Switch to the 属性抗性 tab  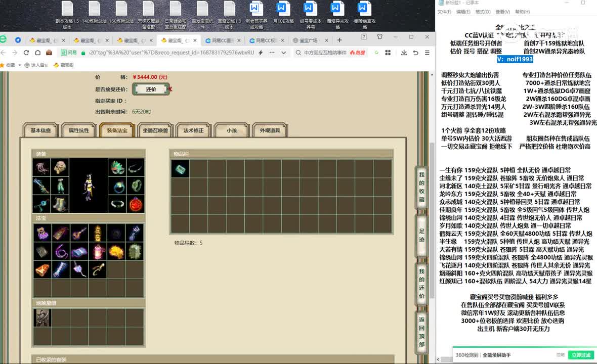tap(79, 130)
